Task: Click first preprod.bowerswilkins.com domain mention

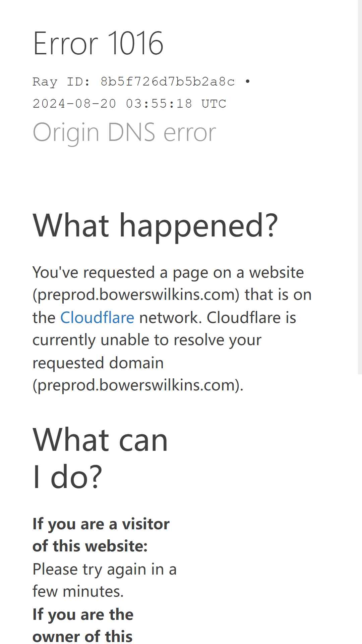Action: [x=136, y=295]
